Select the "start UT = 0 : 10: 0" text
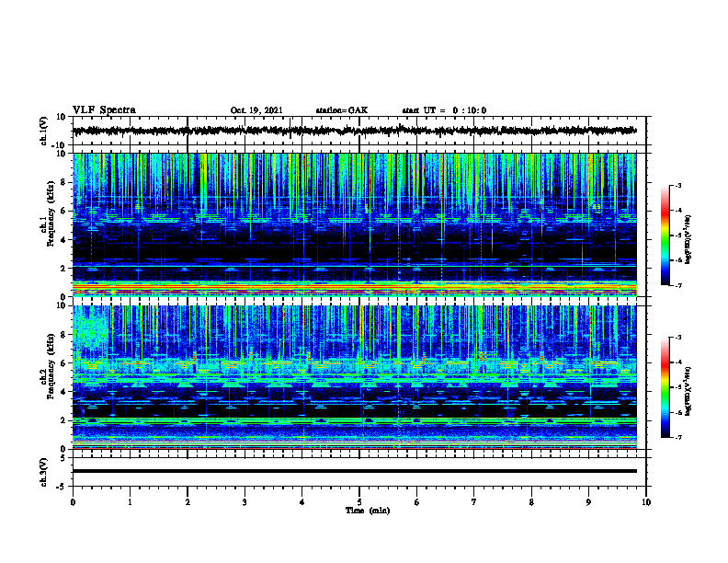This screenshot has width=728, height=563. point(444,110)
